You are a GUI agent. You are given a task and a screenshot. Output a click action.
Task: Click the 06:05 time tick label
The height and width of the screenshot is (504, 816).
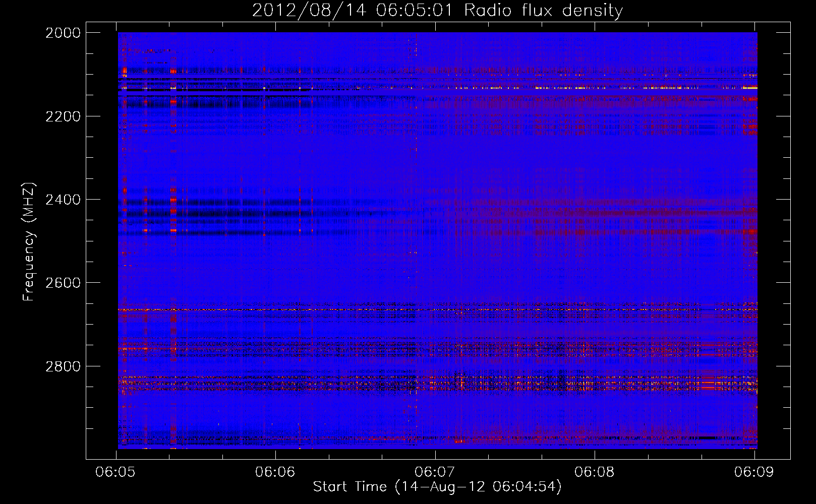click(x=115, y=472)
